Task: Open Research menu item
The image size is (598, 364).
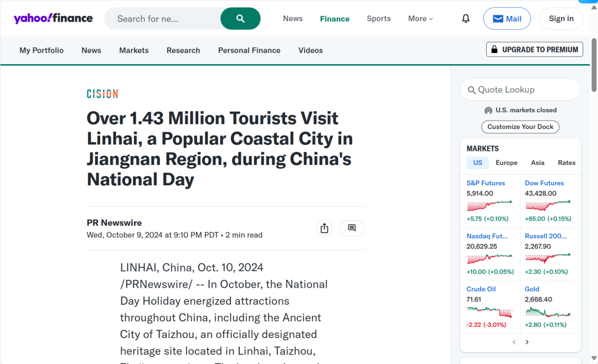Action: click(183, 50)
